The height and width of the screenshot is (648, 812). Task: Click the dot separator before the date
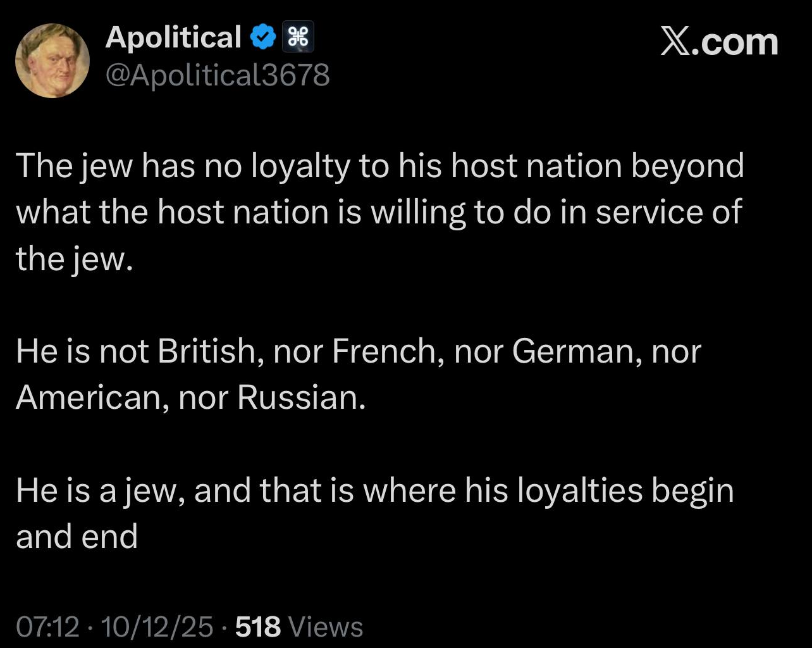90,627
